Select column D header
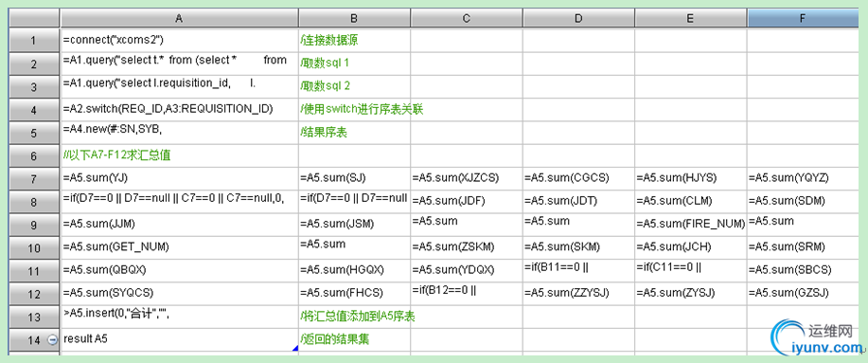Viewport: 868px width, 363px height. click(x=578, y=18)
